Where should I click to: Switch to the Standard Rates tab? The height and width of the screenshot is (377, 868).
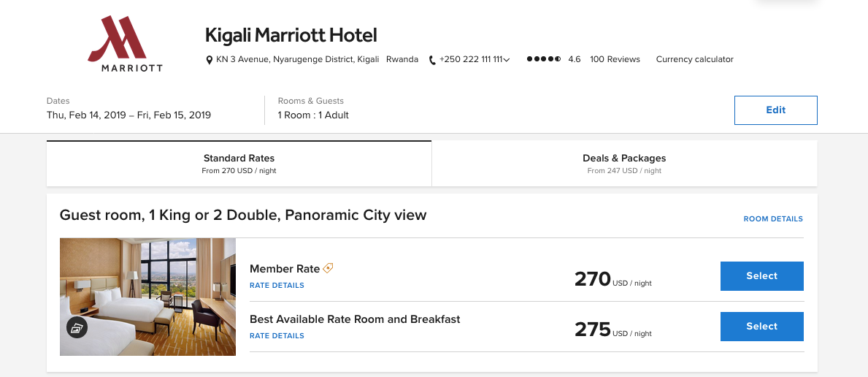239,164
